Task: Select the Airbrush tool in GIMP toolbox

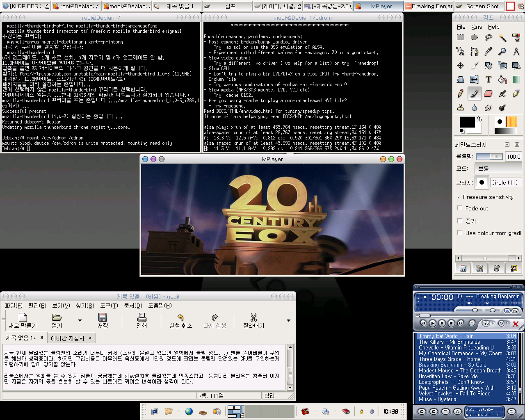Action: coord(502,94)
